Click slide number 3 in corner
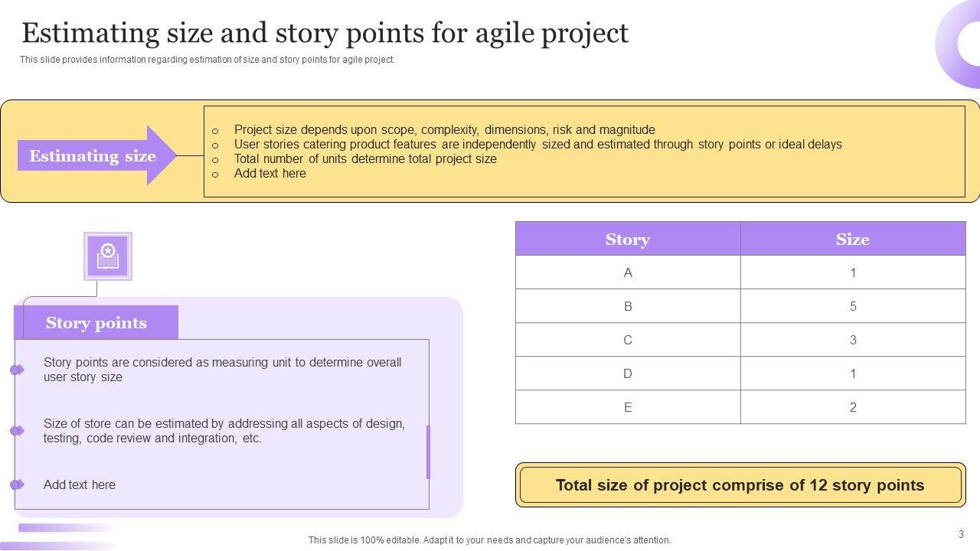This screenshot has height=551, width=980. point(961,534)
